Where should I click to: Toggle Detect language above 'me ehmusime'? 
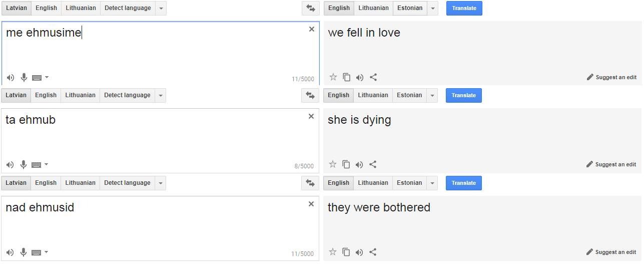[128, 8]
